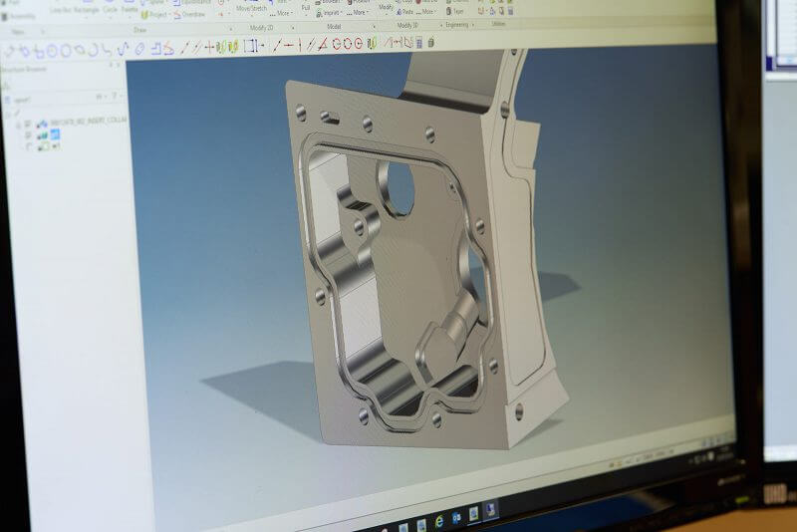Click Taper in the Engineering group
This screenshot has width=797, height=532.
[455, 11]
